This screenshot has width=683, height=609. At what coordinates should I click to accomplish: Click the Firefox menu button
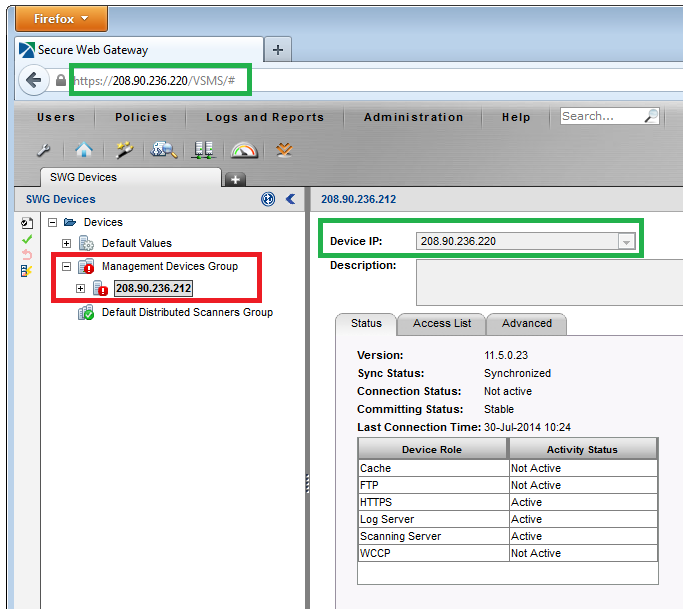(62, 18)
